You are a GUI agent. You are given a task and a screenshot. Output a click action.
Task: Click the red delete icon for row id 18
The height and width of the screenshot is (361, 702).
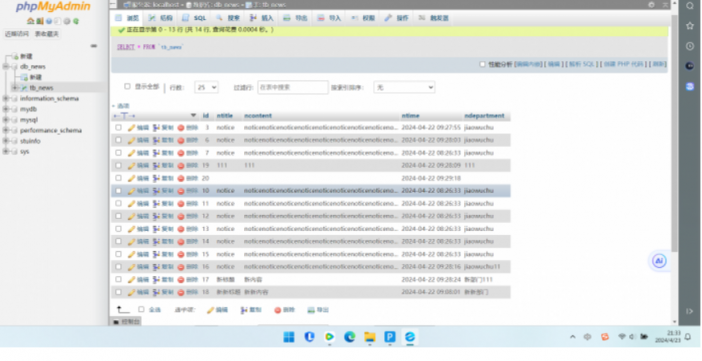point(181,292)
